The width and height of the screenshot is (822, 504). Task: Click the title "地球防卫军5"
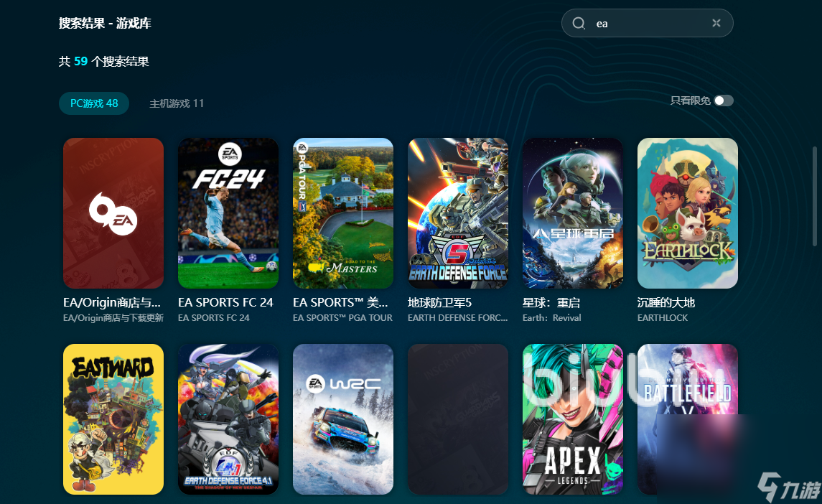tap(440, 302)
